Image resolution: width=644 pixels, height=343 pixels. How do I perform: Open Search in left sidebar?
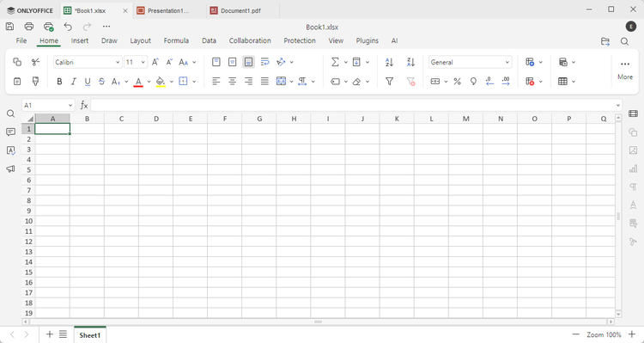click(x=11, y=114)
